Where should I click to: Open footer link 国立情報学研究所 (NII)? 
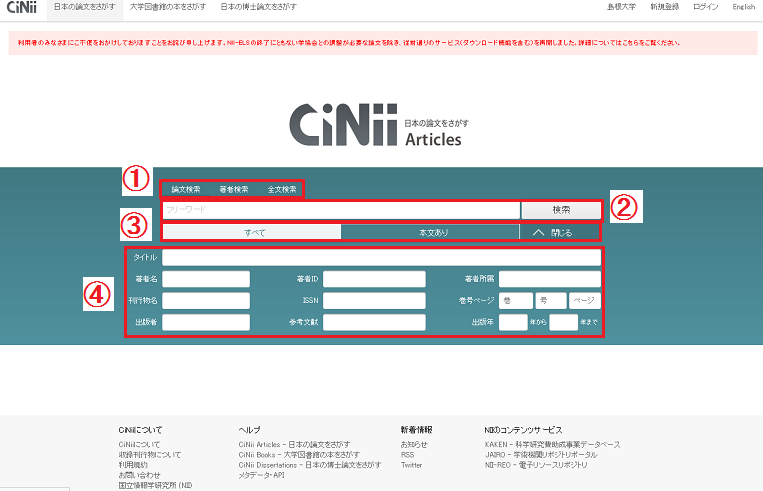coord(155,485)
